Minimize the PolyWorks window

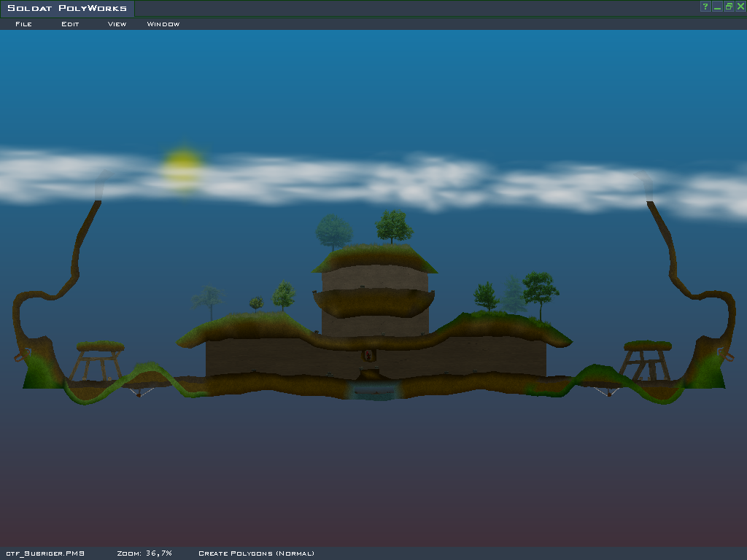click(717, 7)
